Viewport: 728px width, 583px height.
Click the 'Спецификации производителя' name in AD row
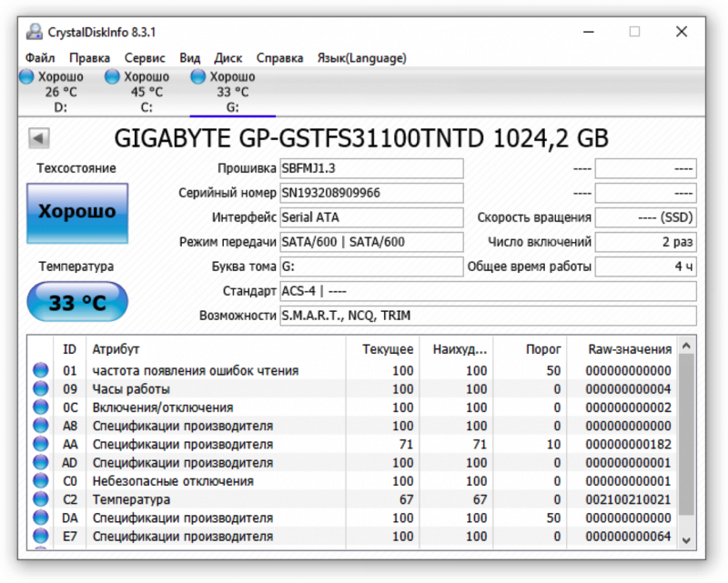(183, 463)
